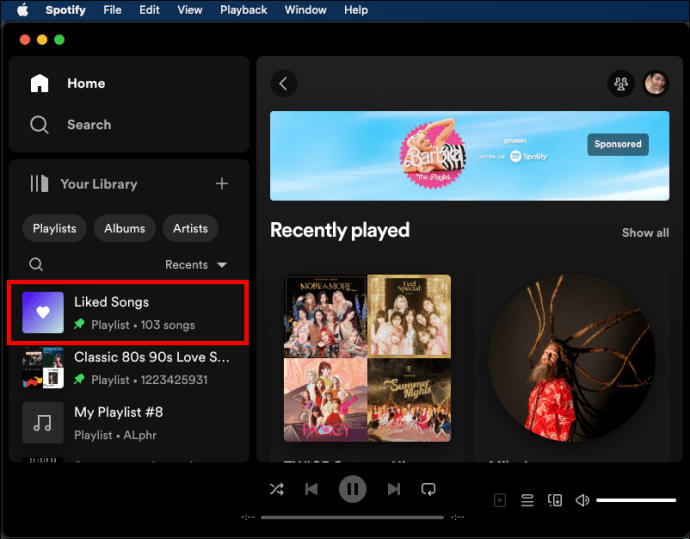690x539 pixels.
Task: Open the Edit menu
Action: (149, 10)
